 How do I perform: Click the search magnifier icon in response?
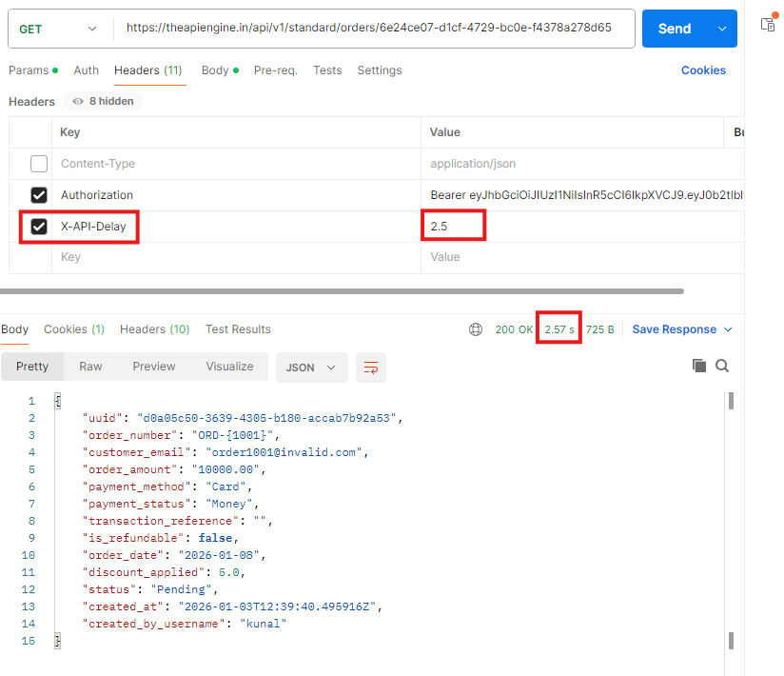click(x=722, y=366)
